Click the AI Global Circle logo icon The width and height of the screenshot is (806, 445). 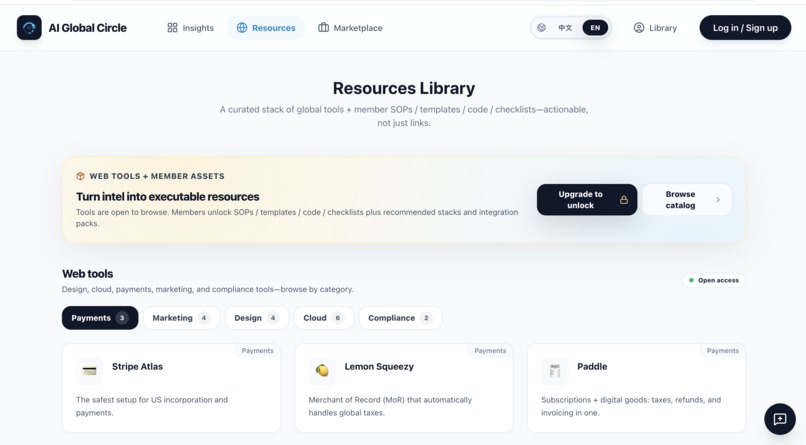[29, 28]
